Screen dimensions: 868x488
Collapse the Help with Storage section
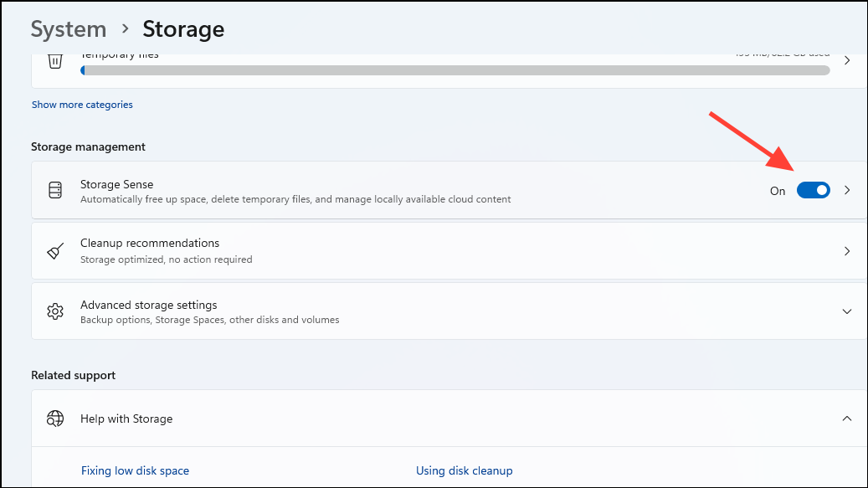click(847, 419)
